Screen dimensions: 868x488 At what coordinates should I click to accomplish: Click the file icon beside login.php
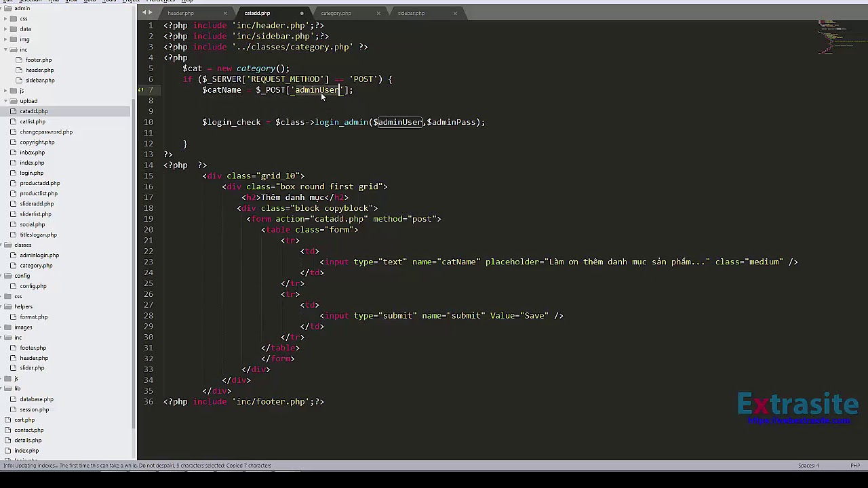tap(14, 173)
